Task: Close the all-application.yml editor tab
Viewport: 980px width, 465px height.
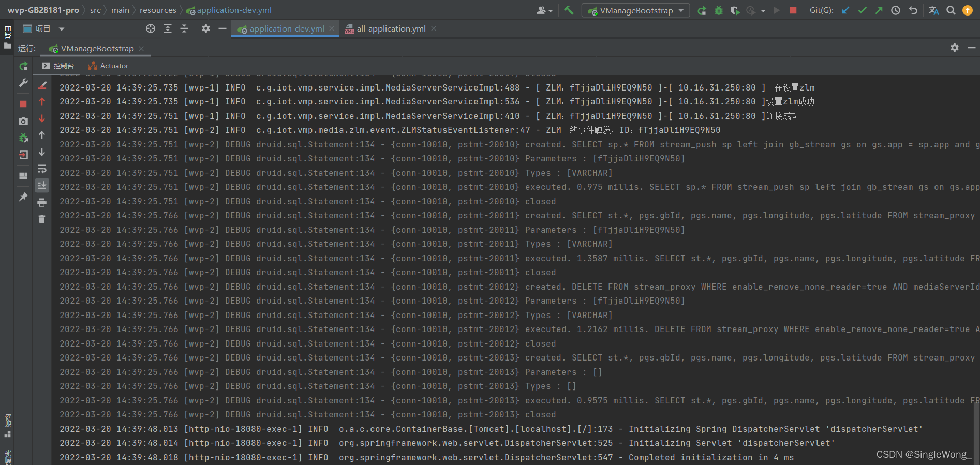Action: (x=434, y=29)
